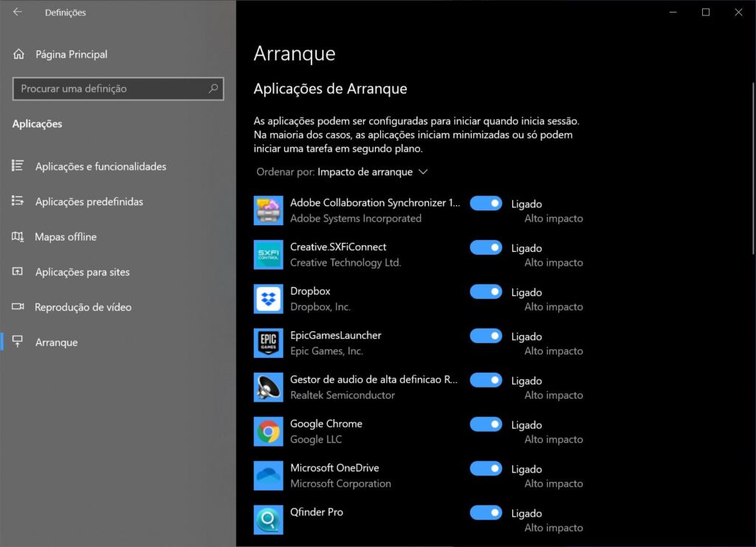The image size is (756, 547).
Task: Click the EpicGamesLauncher app icon
Action: tap(269, 343)
